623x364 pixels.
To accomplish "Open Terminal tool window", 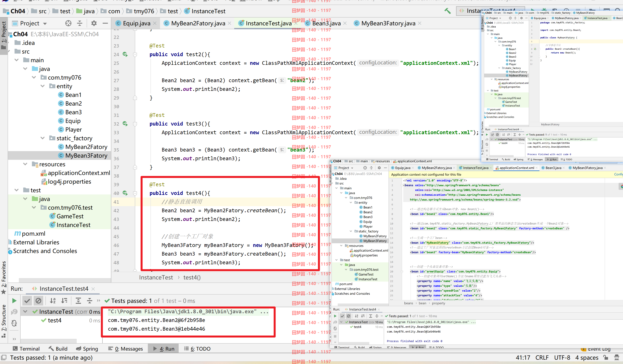I will coord(26,349).
